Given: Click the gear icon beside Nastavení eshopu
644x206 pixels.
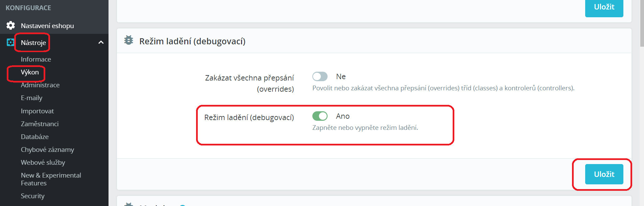Looking at the screenshot, I should click(x=11, y=25).
